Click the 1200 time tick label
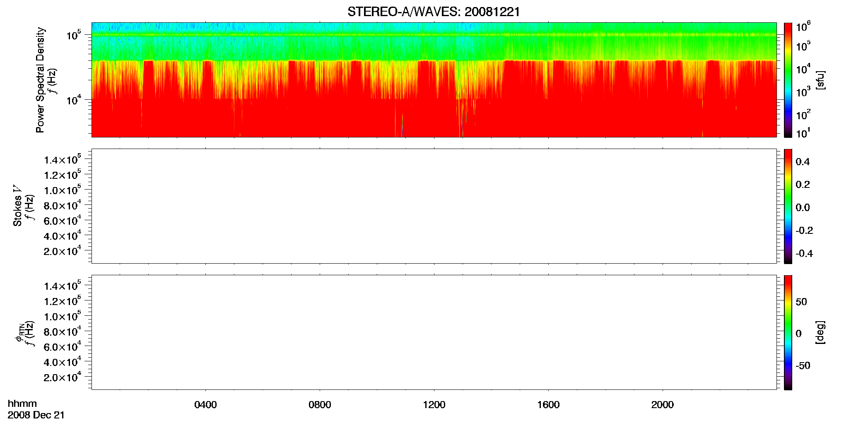Viewport: 868px width, 447px height. 434,405
